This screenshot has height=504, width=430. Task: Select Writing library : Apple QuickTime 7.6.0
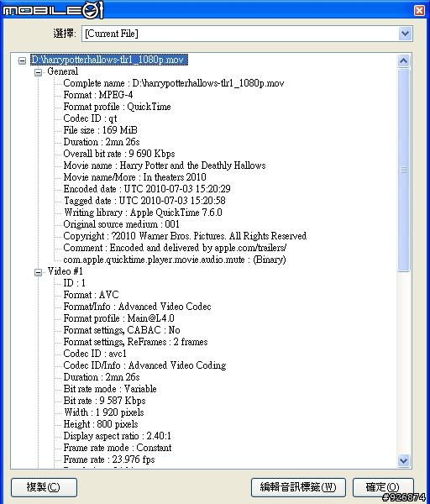click(143, 213)
